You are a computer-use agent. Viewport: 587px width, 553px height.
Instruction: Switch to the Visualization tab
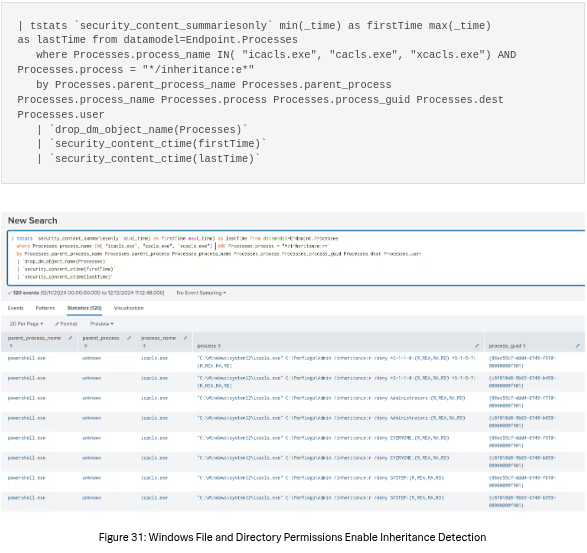coord(129,308)
